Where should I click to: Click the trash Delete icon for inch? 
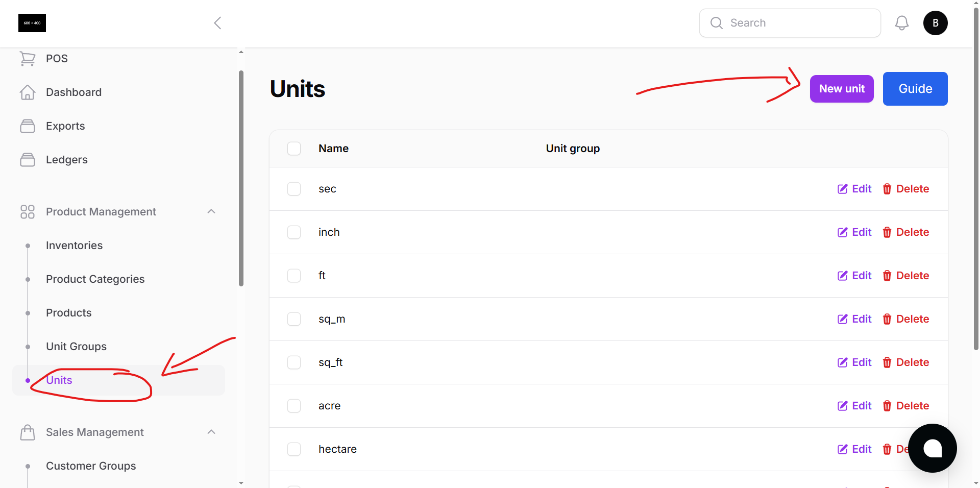point(887,232)
